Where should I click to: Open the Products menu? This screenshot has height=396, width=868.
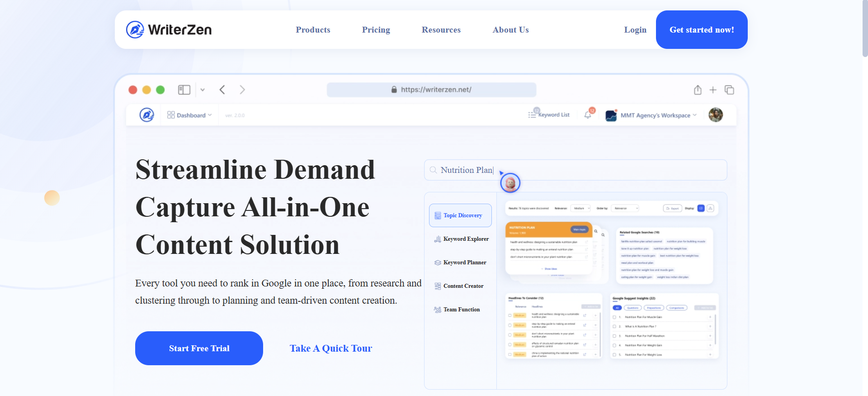[313, 30]
